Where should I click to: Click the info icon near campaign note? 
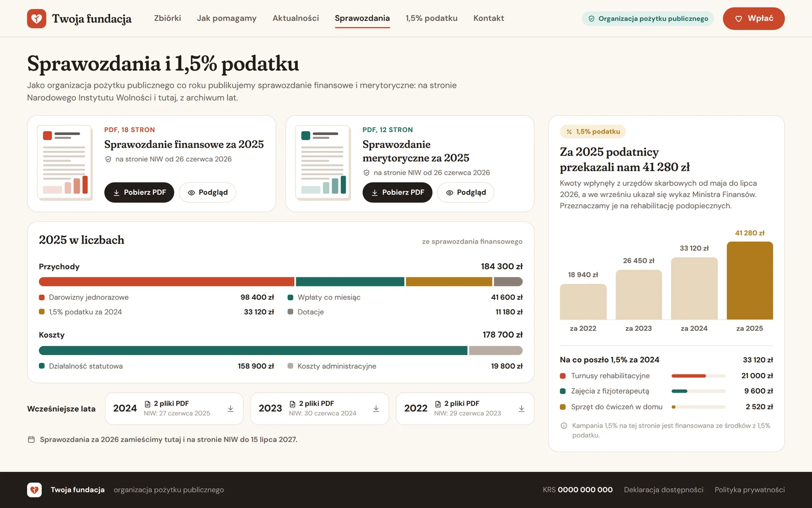point(564,426)
